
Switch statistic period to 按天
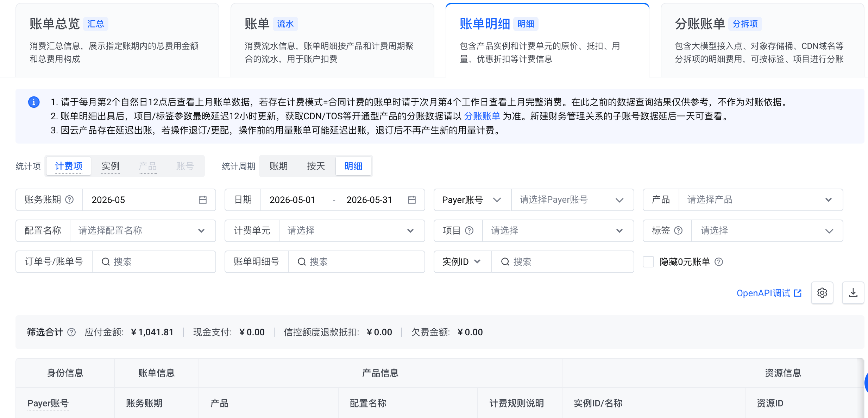(x=316, y=166)
